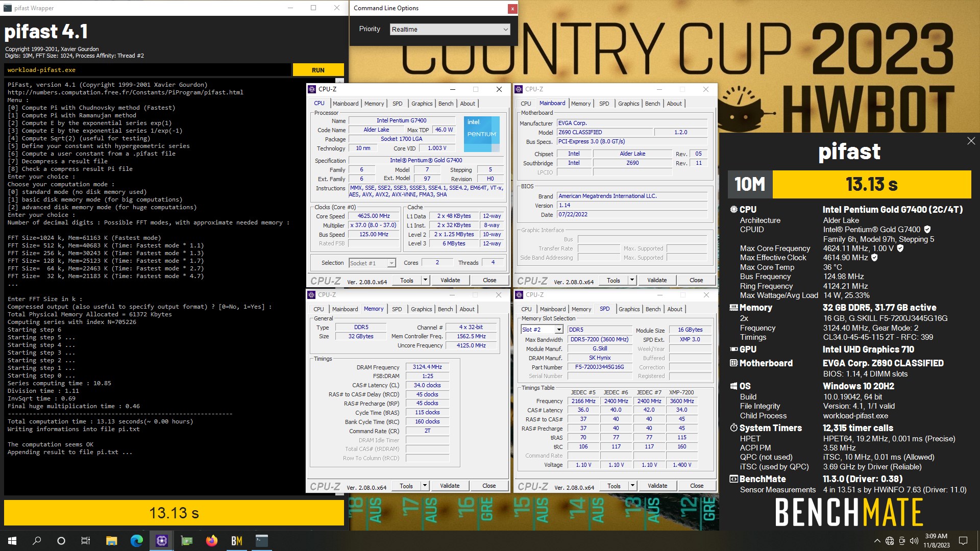Click Total computation time line in console

tap(100, 421)
